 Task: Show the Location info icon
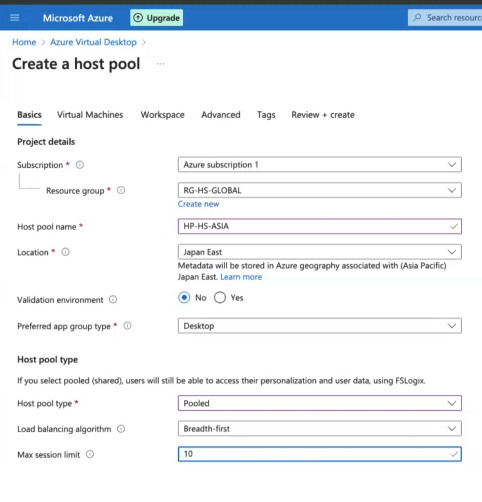[65, 252]
